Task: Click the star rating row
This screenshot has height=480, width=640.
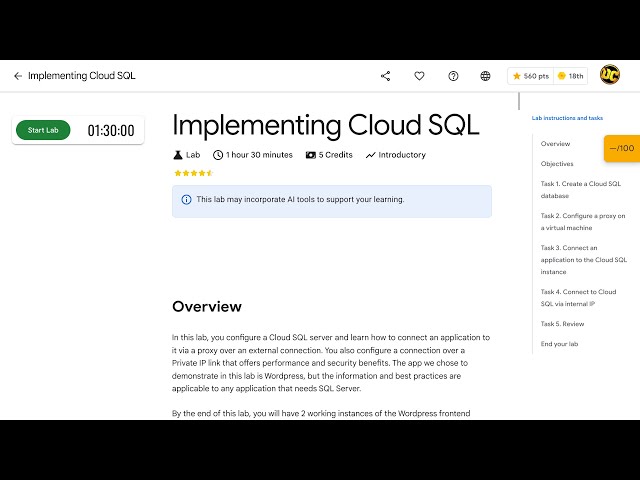Action: 193,173
